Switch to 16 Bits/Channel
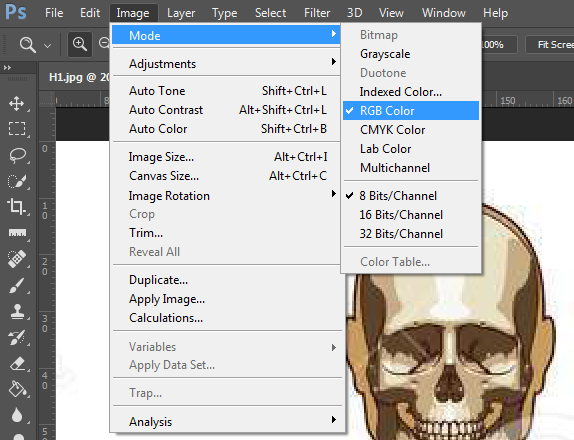This screenshot has width=574, height=440. pos(411,215)
